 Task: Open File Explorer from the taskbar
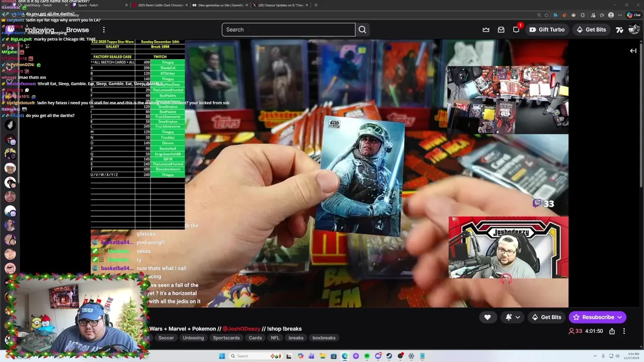pyautogui.click(x=323, y=356)
